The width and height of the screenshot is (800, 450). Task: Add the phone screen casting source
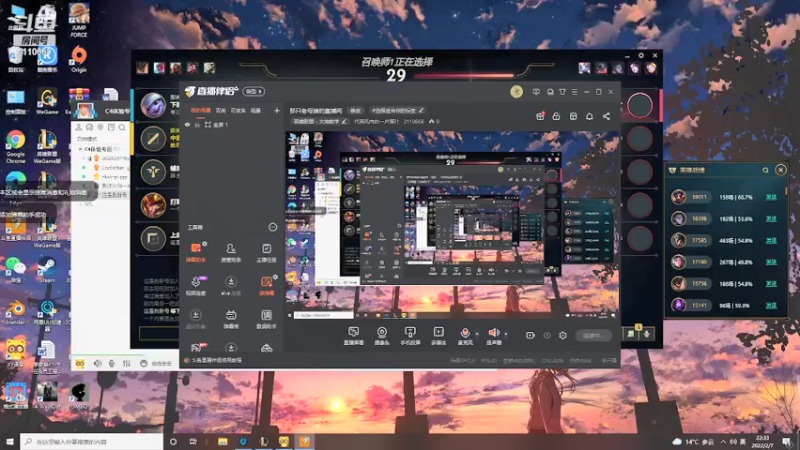click(410, 336)
